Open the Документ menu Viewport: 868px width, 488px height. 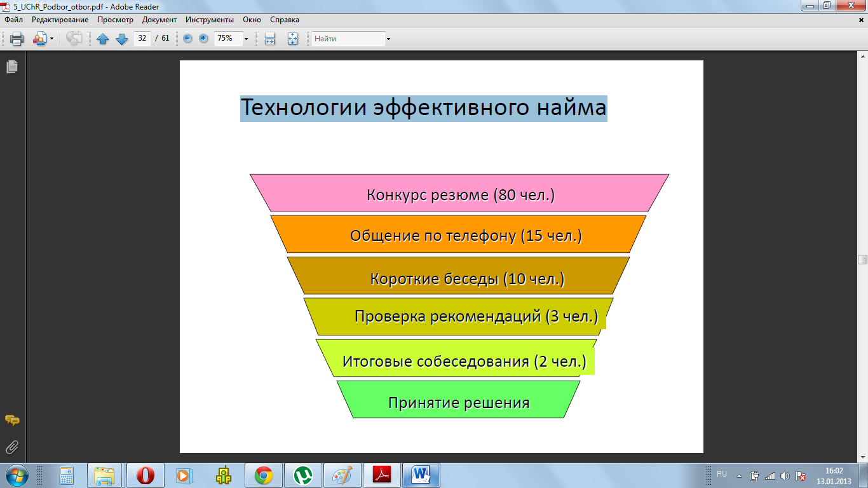click(159, 20)
